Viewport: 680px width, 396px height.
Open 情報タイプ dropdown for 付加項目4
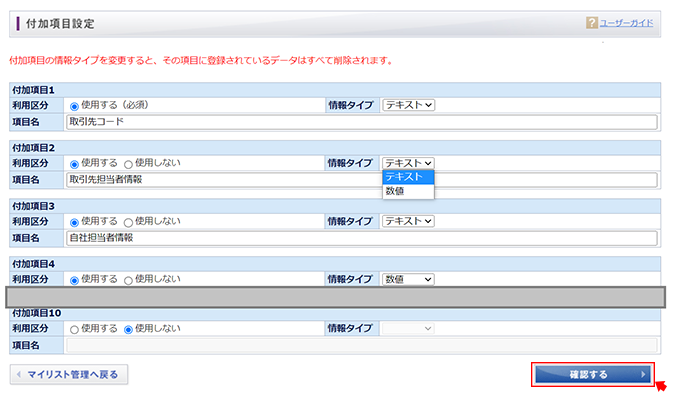click(x=408, y=279)
